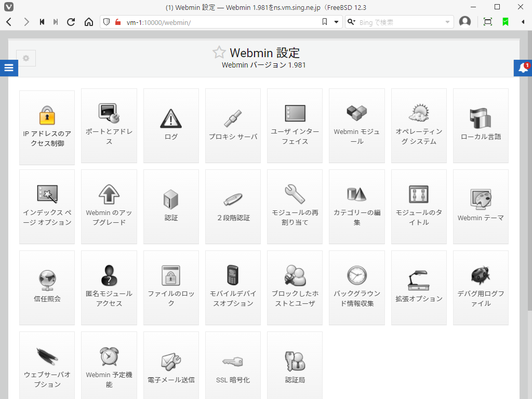
Task: Open モバイルデバイスオプション page
Action: 233,288
